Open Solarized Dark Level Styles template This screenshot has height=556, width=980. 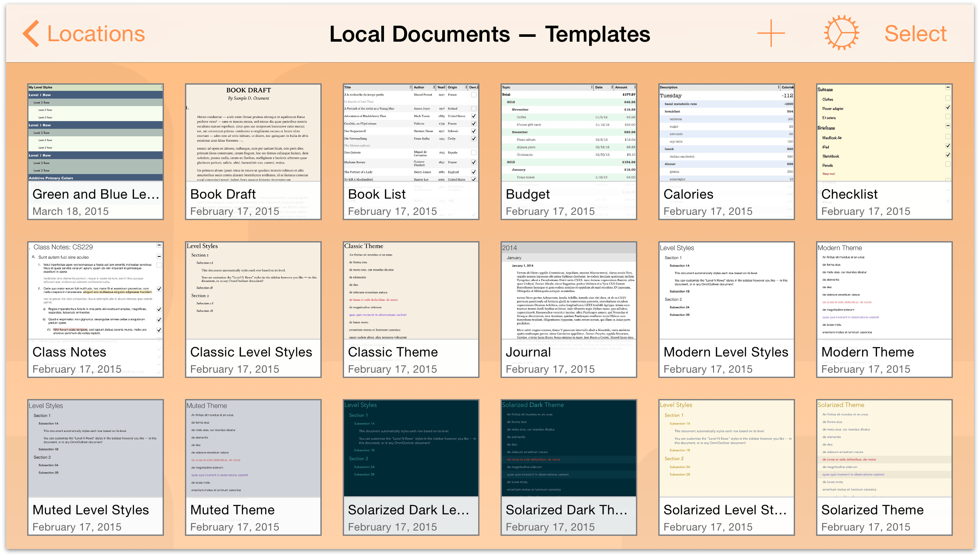[411, 467]
